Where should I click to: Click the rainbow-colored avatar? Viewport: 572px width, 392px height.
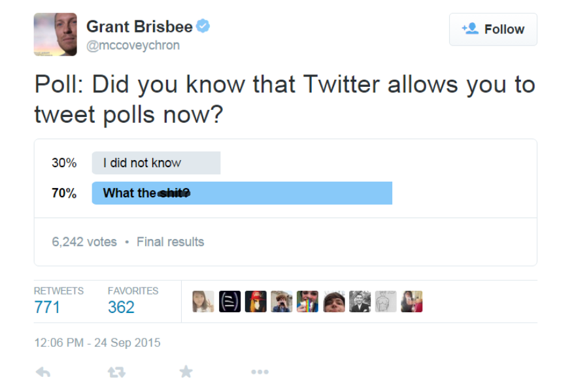click(x=307, y=301)
